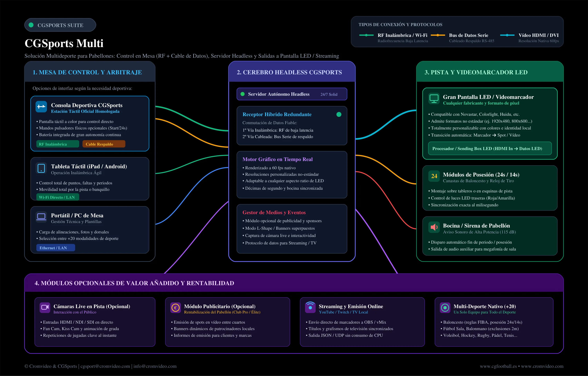Image resolution: width=588 pixels, height=376 pixels.
Task: Click the Aviso Sonoro de Alta Potencia subtitle
Action: [479, 232]
